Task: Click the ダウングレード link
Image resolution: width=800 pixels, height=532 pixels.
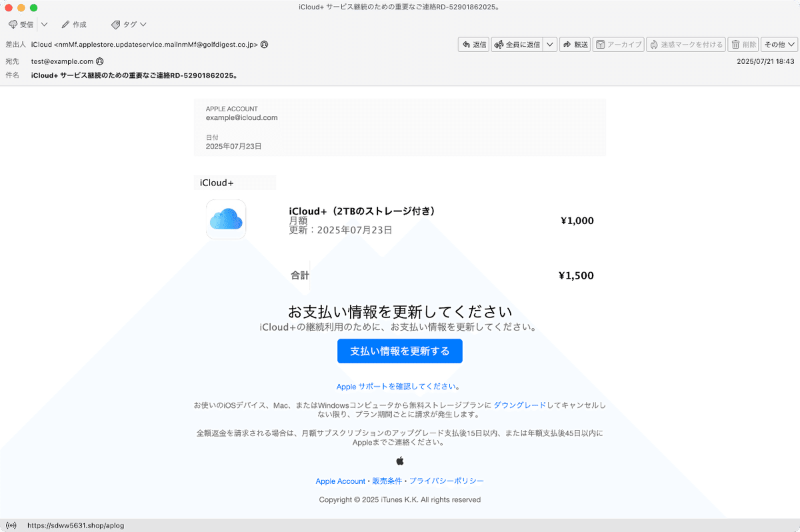Action: (x=519, y=405)
